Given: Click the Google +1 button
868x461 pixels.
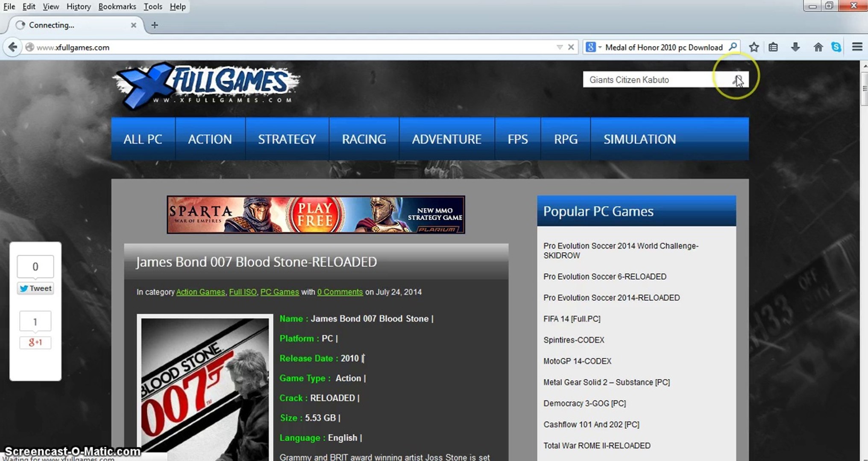Looking at the screenshot, I should click(35, 342).
